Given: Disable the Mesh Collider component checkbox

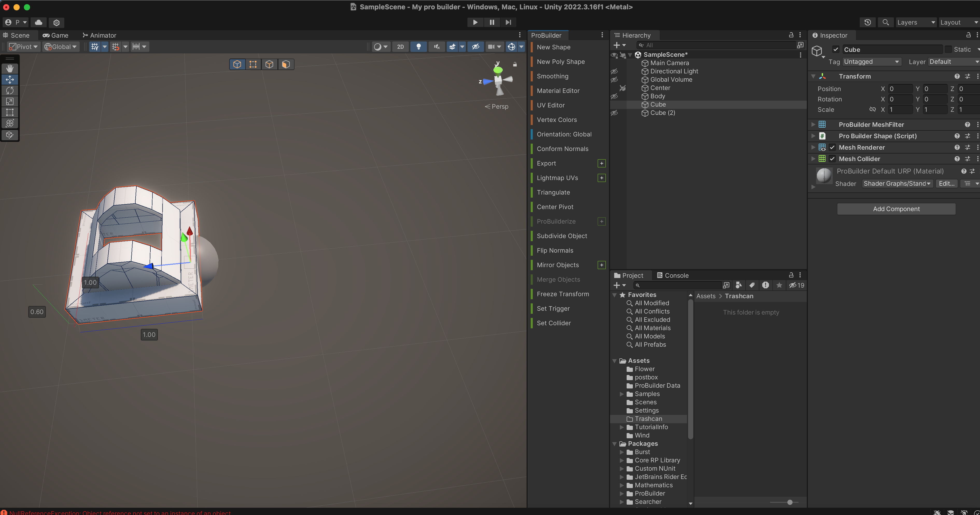Looking at the screenshot, I should point(832,159).
